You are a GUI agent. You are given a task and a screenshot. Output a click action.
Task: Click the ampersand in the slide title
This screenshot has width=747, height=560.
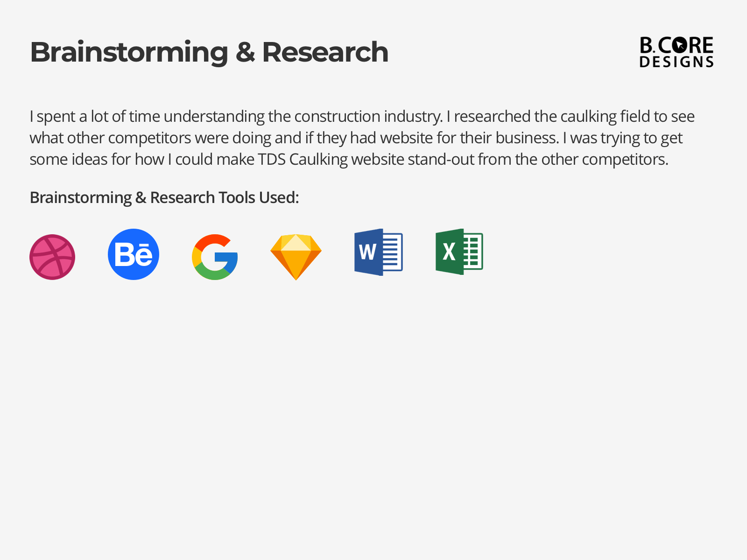[x=245, y=52]
